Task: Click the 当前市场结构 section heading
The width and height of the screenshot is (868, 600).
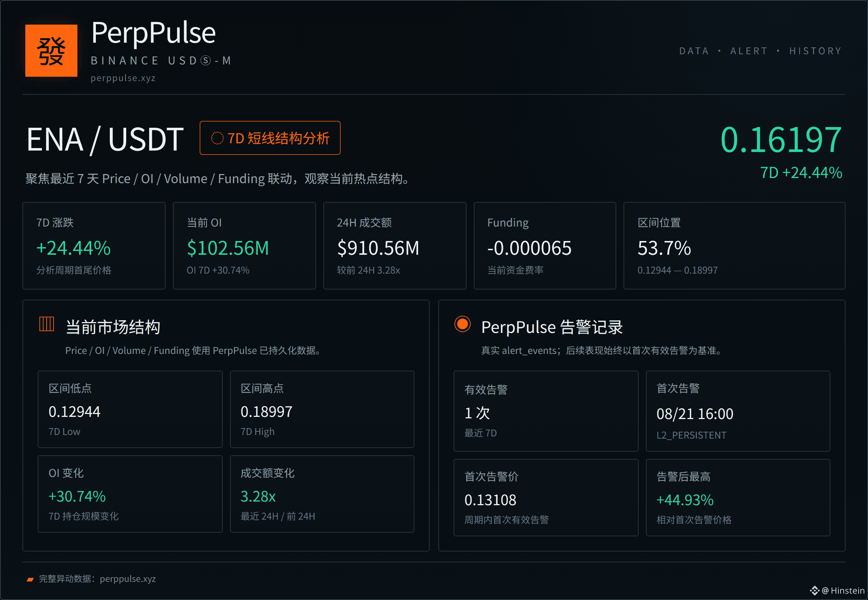Action: (113, 327)
